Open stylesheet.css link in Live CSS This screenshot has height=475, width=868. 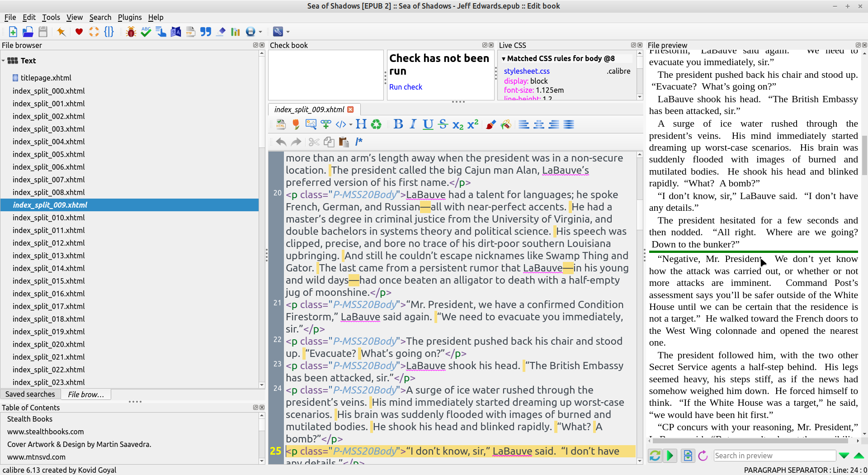(x=527, y=71)
